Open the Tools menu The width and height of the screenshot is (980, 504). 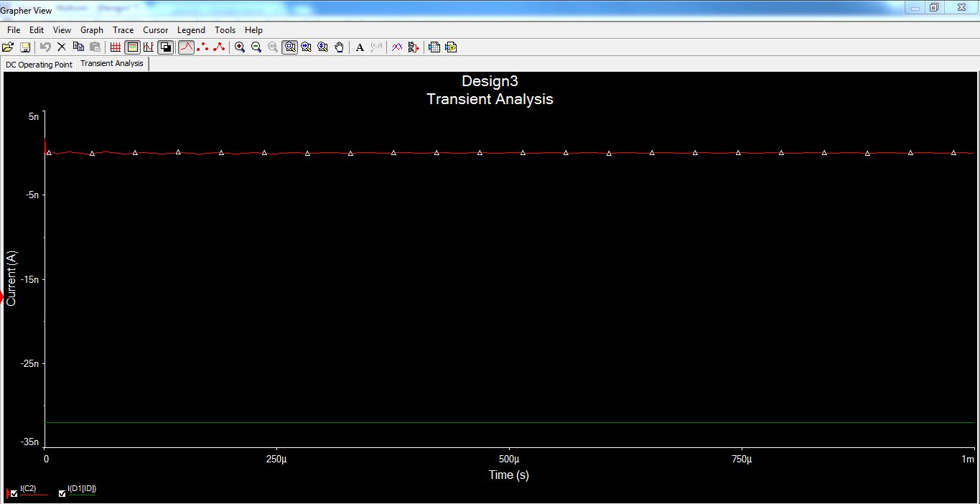(225, 30)
